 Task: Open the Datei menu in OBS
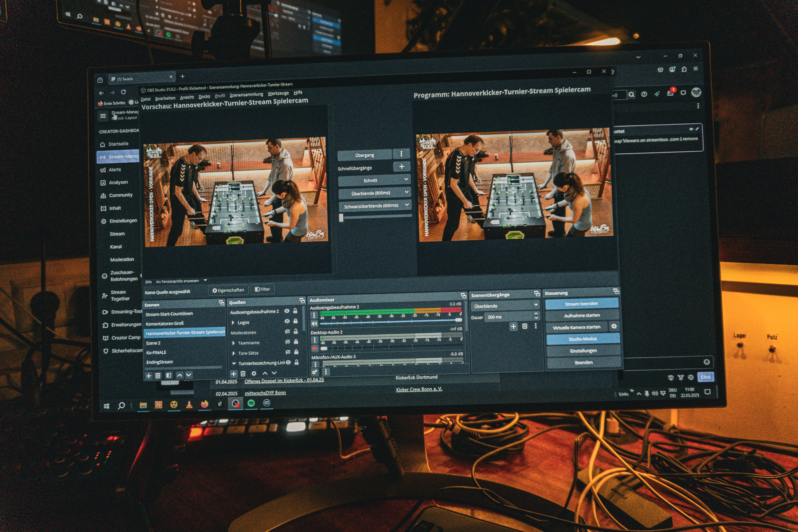(146, 99)
